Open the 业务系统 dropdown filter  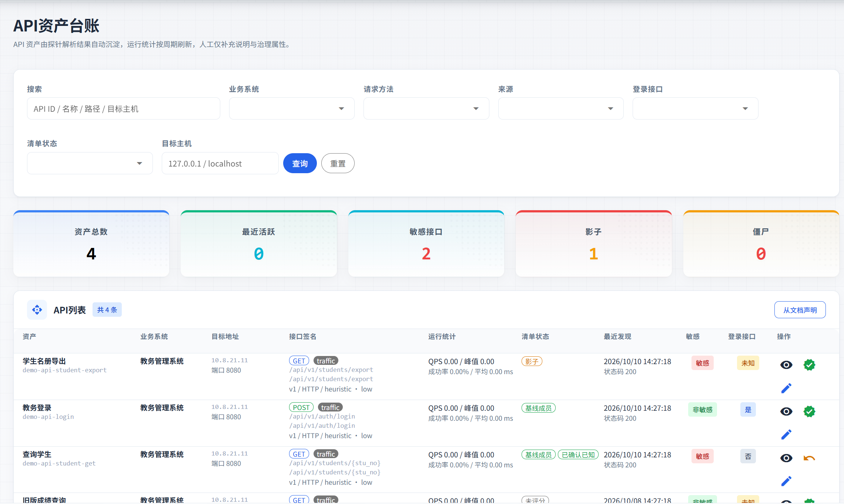[x=292, y=108]
